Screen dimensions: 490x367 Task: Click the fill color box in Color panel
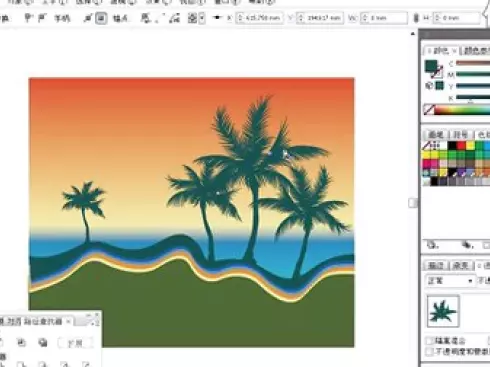[x=431, y=65]
